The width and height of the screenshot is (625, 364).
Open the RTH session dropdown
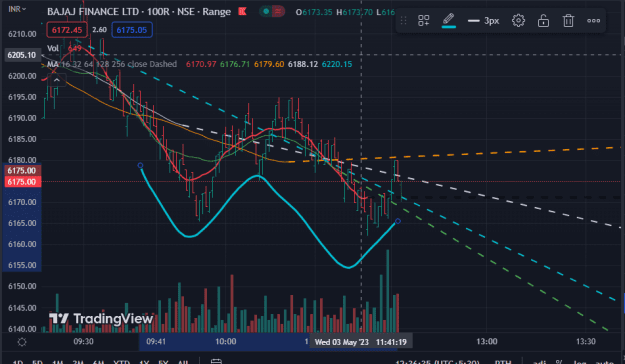pos(503,362)
